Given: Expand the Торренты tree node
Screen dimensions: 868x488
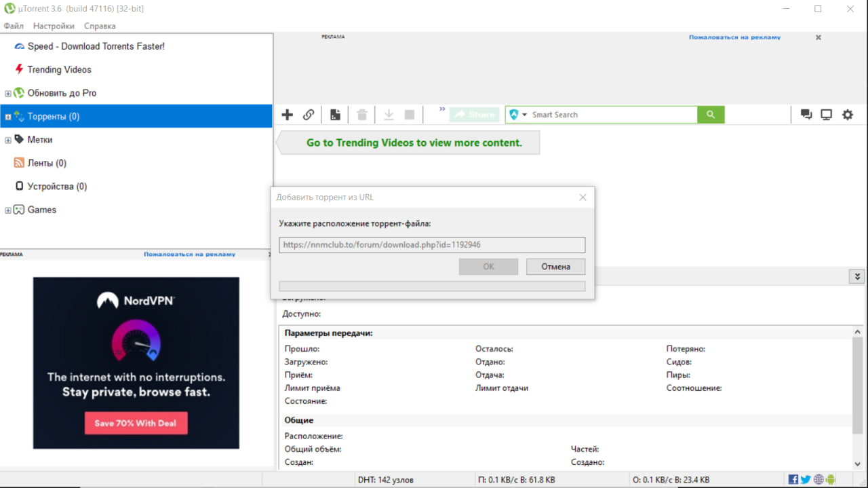Looking at the screenshot, I should click(8, 117).
